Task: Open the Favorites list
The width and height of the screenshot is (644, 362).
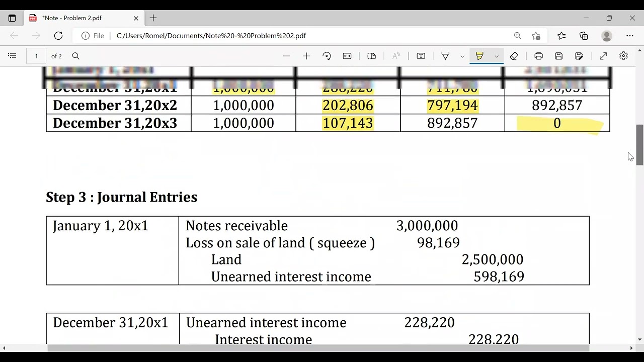Action: [x=561, y=36]
